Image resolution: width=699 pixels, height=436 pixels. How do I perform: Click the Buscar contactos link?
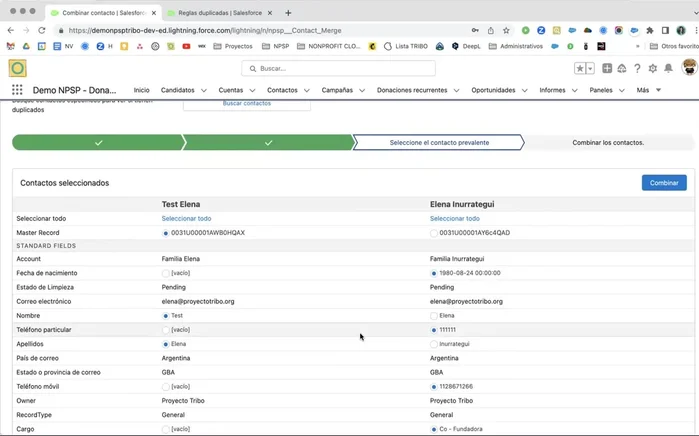coord(247,103)
